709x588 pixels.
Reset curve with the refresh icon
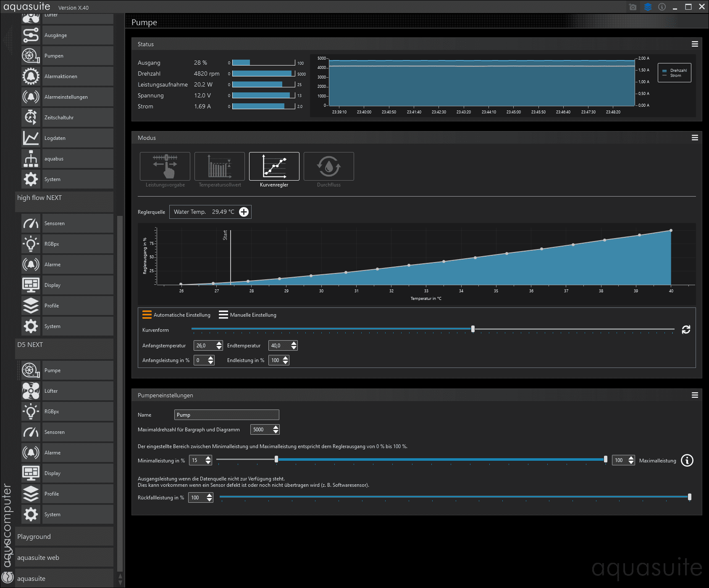pos(686,330)
